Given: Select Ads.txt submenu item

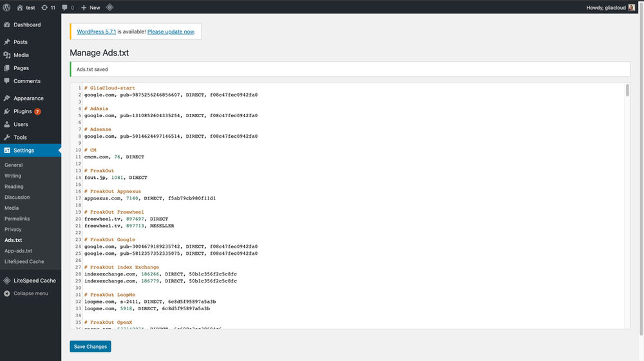Looking at the screenshot, I should pos(13,240).
